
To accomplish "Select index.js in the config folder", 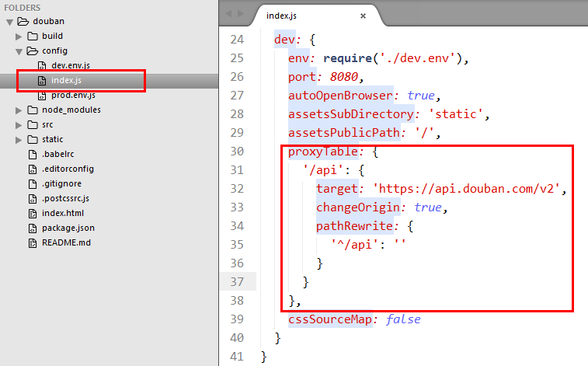I will [66, 80].
